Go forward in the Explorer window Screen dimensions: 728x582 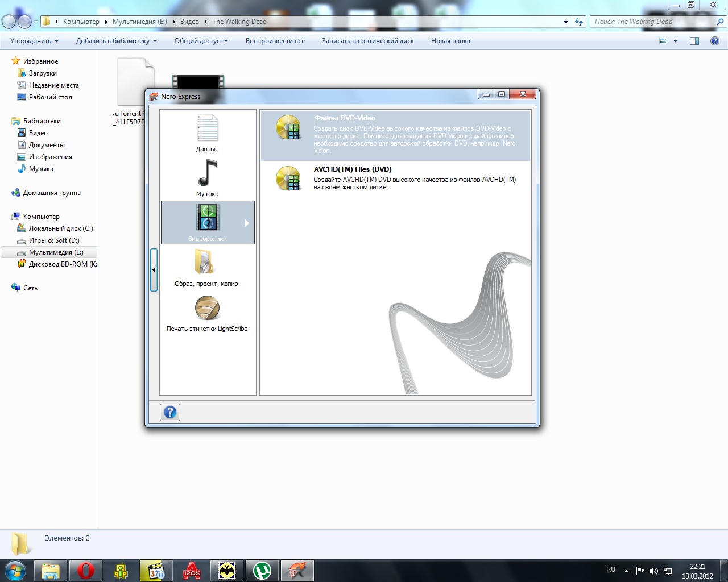point(24,22)
